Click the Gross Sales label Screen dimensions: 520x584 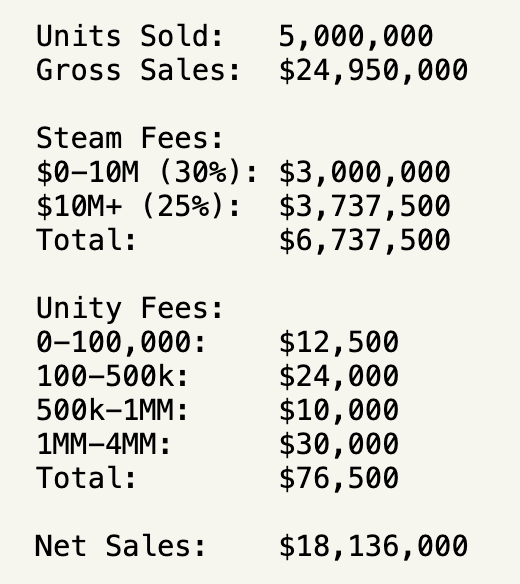pyautogui.click(x=138, y=70)
